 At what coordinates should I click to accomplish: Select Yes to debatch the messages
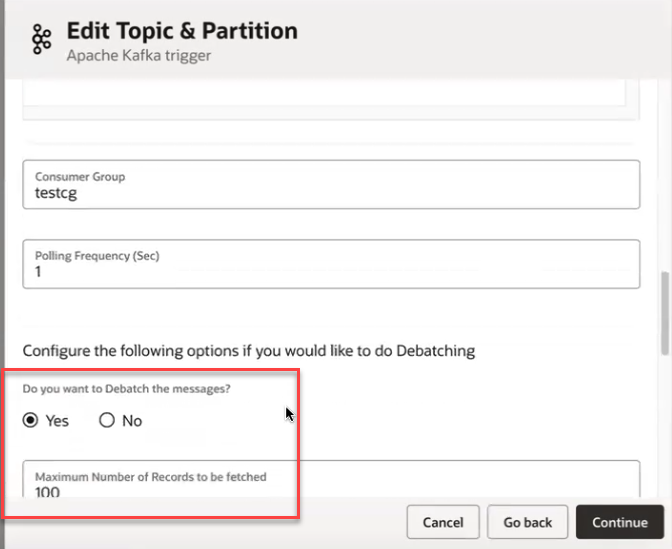(33, 421)
